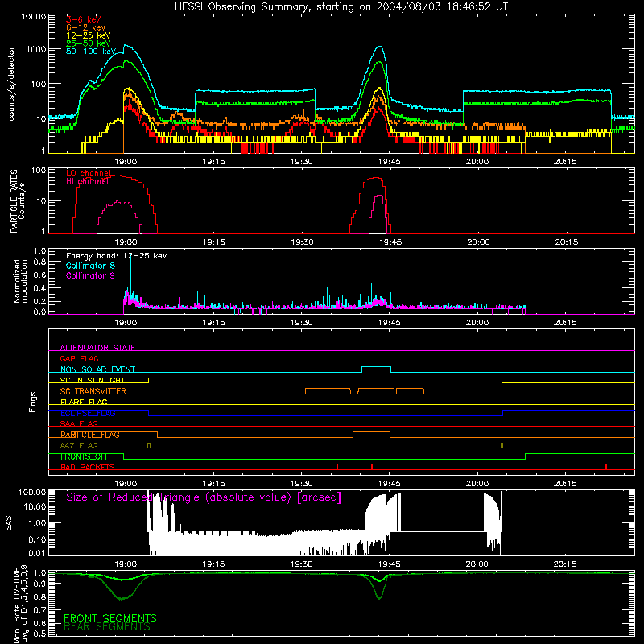The height and width of the screenshot is (644, 644).
Task: Click the tall cyan Collimator 8 spike at 19:00
Action: (130, 275)
